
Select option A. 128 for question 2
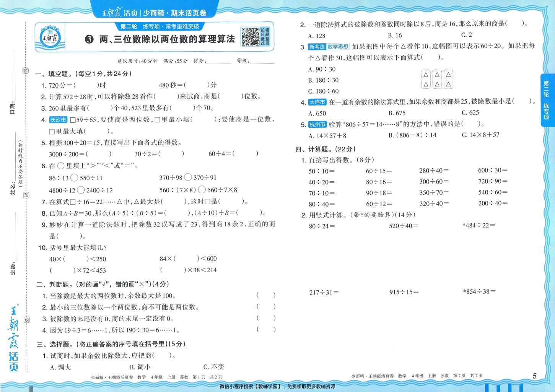pos(316,36)
